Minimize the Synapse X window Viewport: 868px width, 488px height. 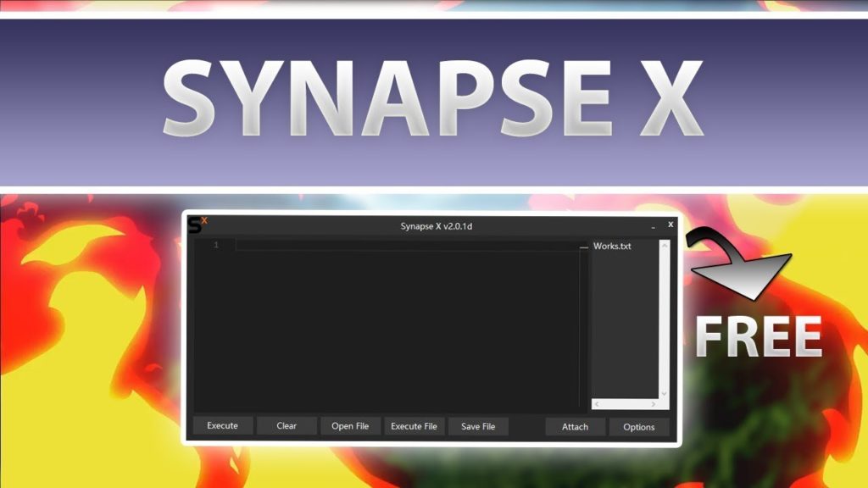654,227
